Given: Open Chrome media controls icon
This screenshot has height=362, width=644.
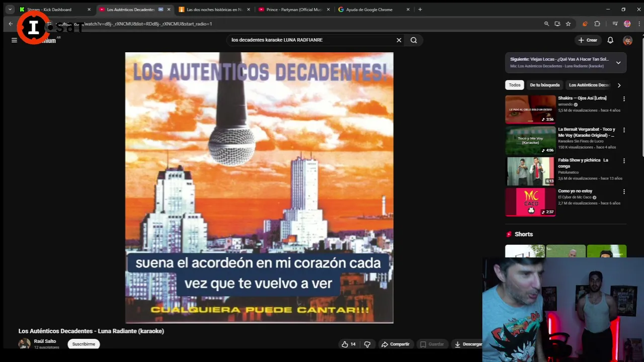Looking at the screenshot, I should [615, 24].
